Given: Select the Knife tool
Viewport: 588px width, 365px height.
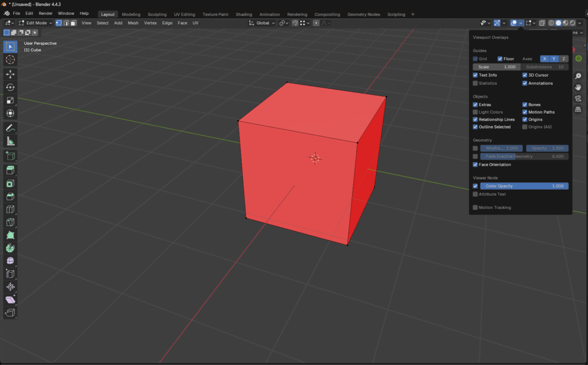Looking at the screenshot, I should 10,222.
